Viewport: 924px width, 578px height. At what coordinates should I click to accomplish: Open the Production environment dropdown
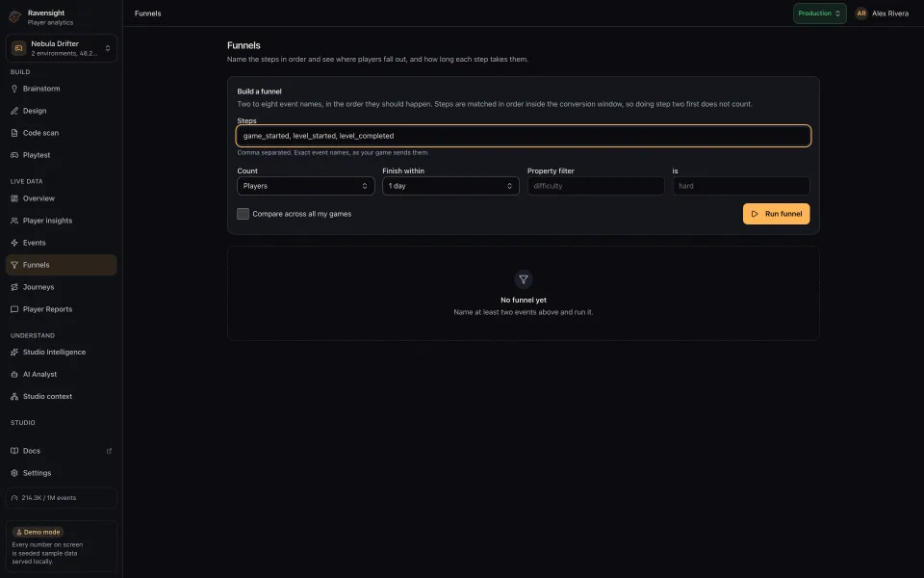819,13
